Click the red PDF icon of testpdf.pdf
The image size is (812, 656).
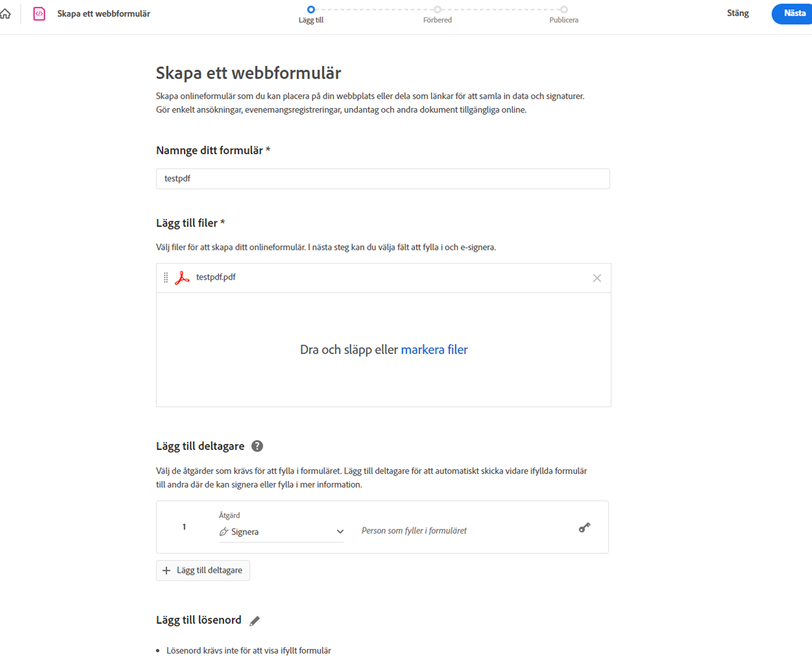click(x=182, y=278)
